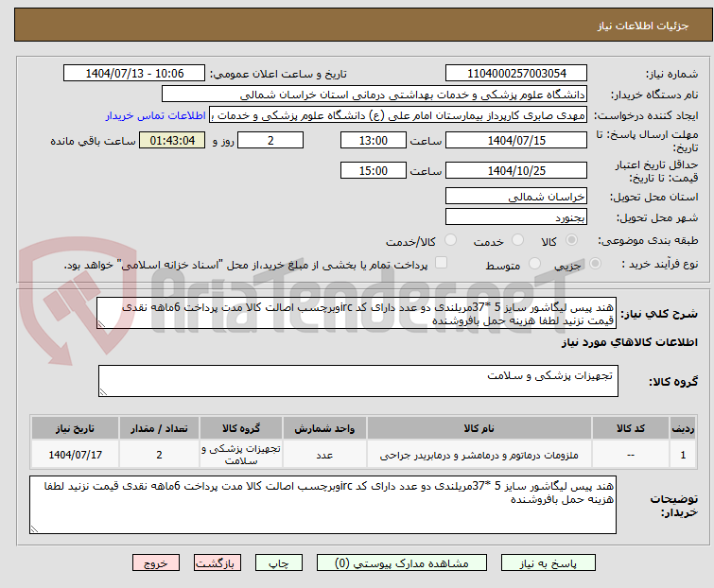Click the response deadline date 1404/07/15 field

(516, 140)
